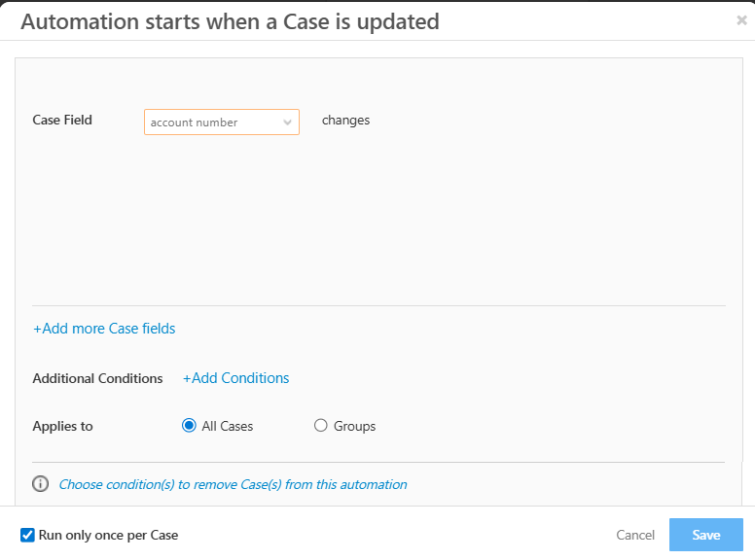Click the "changes" operator text
The height and width of the screenshot is (560, 755).
pos(345,121)
